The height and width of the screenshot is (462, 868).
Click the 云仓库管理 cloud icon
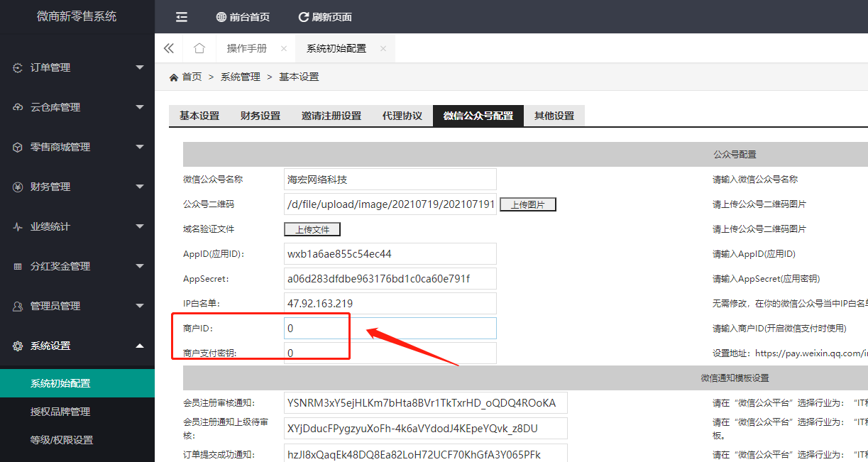[x=18, y=108]
